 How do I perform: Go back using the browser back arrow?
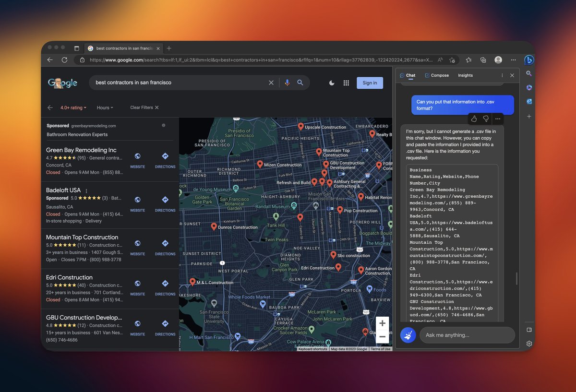pyautogui.click(x=50, y=60)
